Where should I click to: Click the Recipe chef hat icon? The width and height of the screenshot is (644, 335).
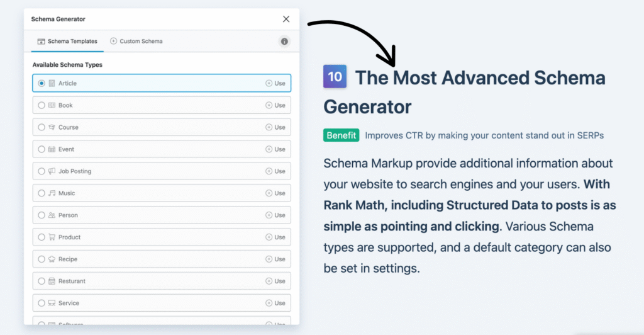[x=52, y=259]
